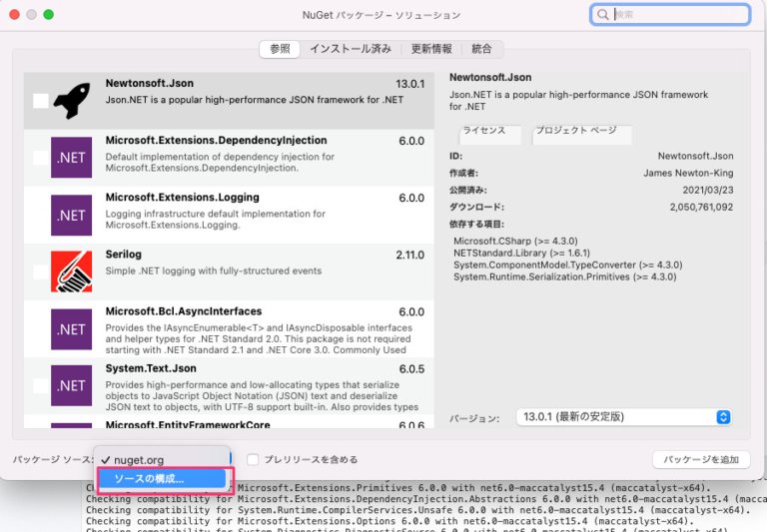
Task: Click the Serilog package icon
Action: (72, 271)
